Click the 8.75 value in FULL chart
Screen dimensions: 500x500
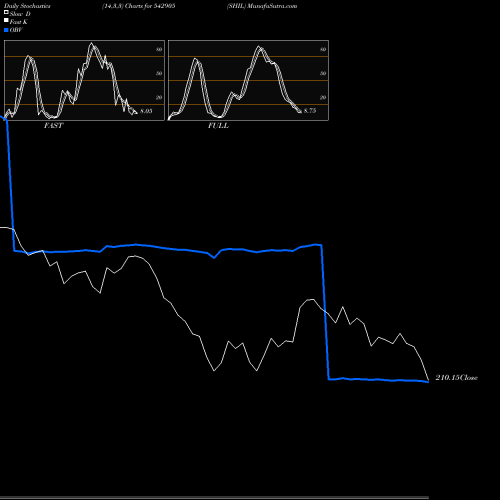point(310,111)
